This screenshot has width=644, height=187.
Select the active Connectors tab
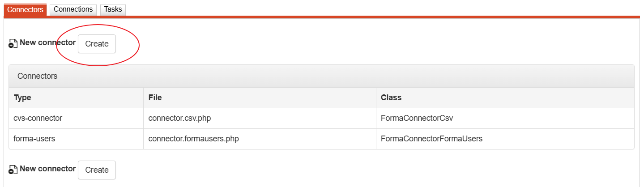click(x=25, y=9)
